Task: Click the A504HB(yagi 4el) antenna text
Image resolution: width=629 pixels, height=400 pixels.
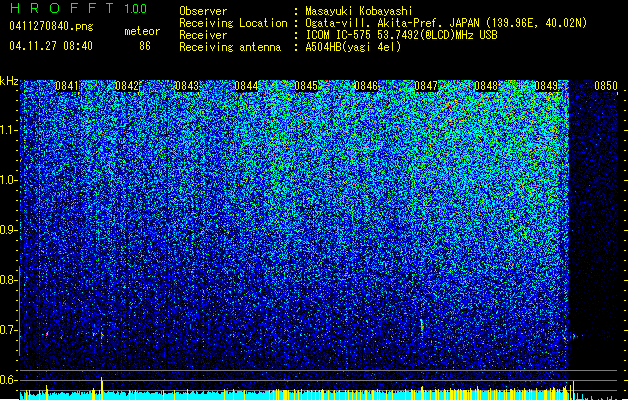Action: 353,47
